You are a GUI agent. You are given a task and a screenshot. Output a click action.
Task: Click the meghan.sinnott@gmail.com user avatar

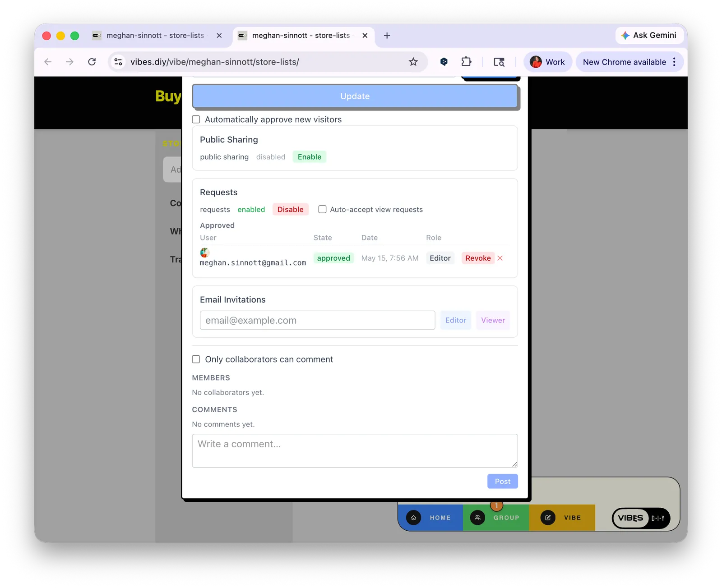(x=205, y=253)
